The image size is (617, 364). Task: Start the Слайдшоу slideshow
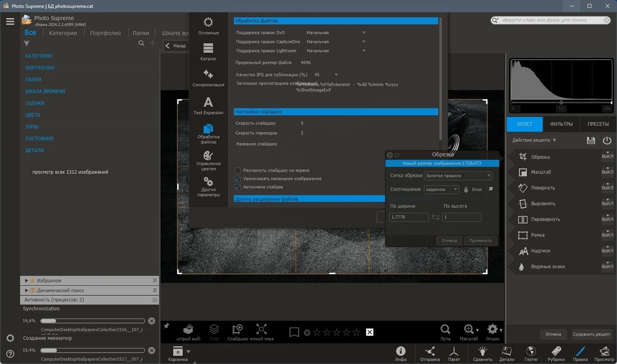pos(238,333)
